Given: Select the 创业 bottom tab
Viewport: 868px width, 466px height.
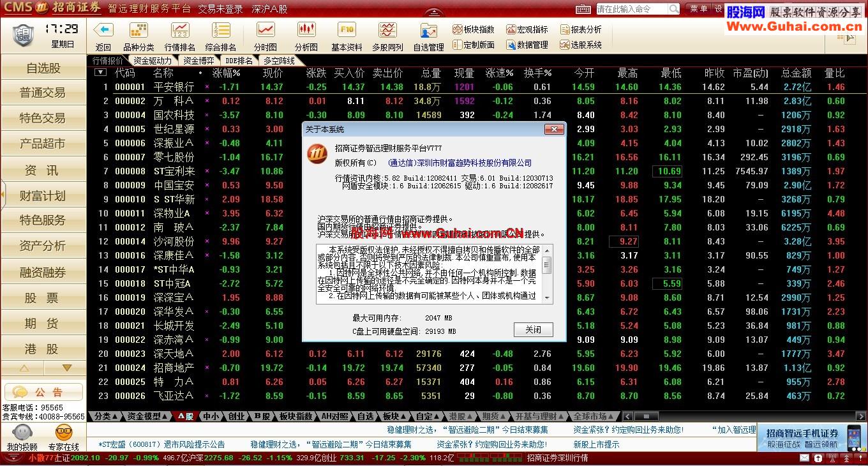Looking at the screenshot, I should [236, 416].
